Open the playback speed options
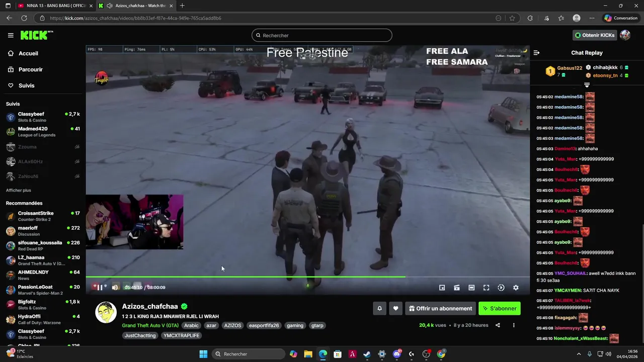The image size is (644, 362). (x=501, y=288)
